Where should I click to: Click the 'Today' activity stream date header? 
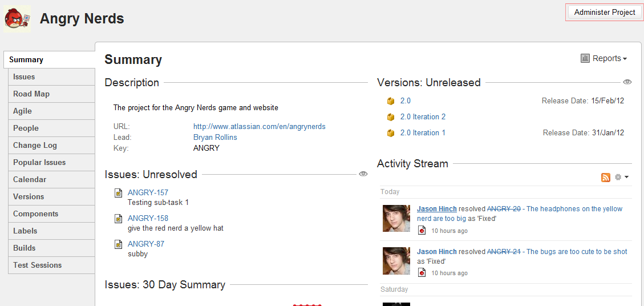pyautogui.click(x=390, y=192)
